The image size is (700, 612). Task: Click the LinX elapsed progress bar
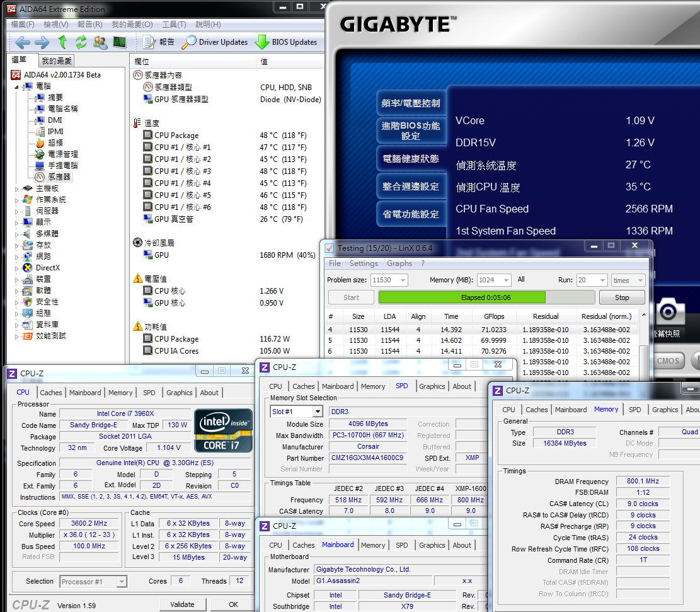(486, 297)
